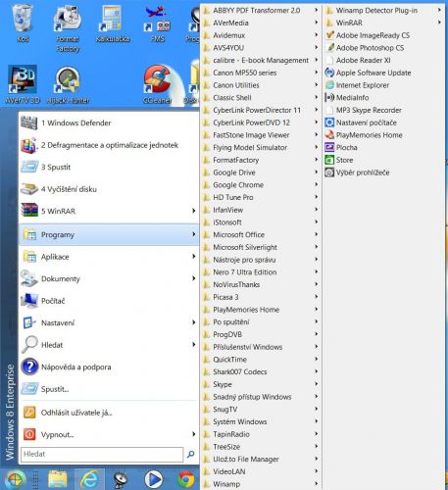Select Odhlásit uživatele já...
The image size is (448, 490).
(109, 413)
